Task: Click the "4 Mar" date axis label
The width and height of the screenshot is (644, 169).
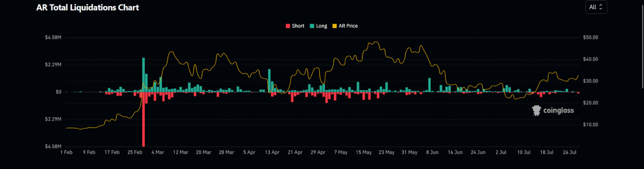Action: click(x=158, y=152)
